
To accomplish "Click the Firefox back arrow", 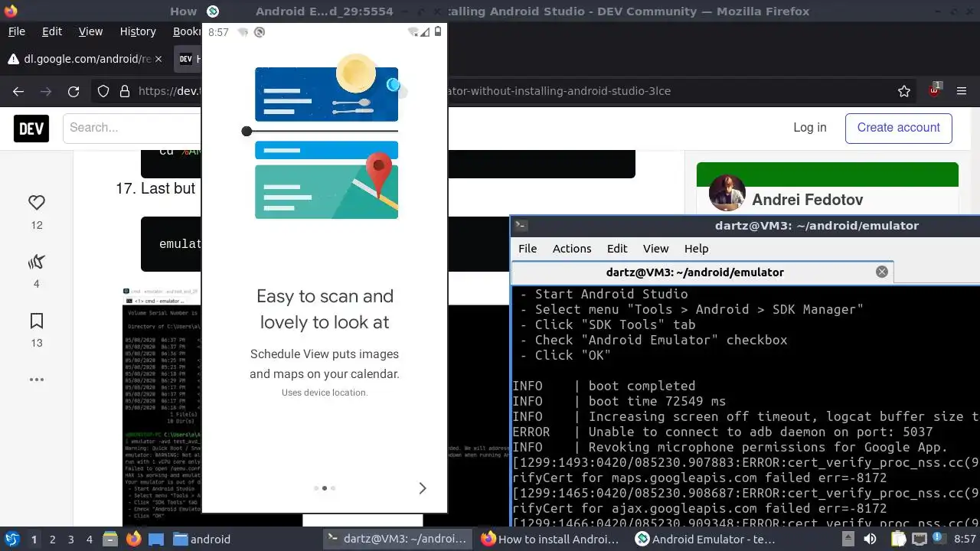I will click(x=18, y=91).
